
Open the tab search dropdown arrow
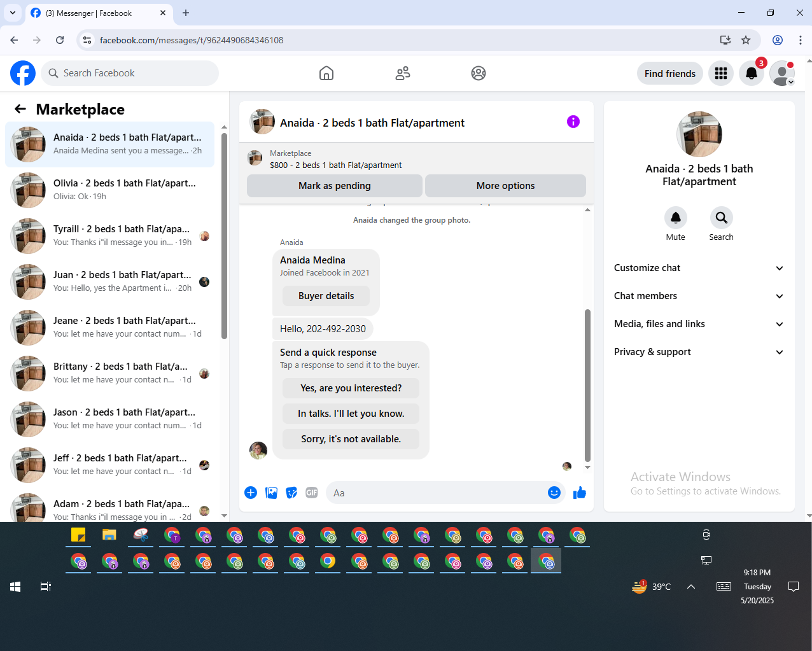pos(13,13)
